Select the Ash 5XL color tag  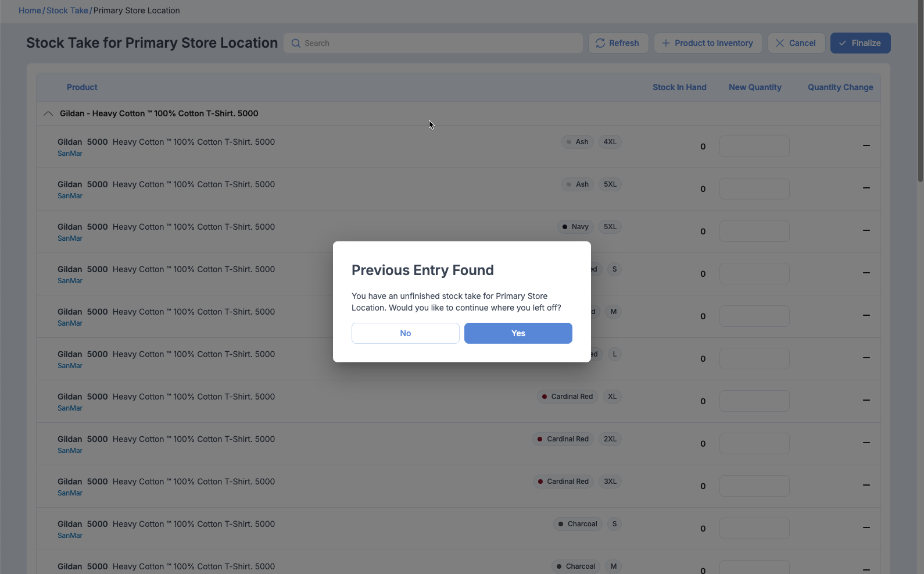point(577,184)
